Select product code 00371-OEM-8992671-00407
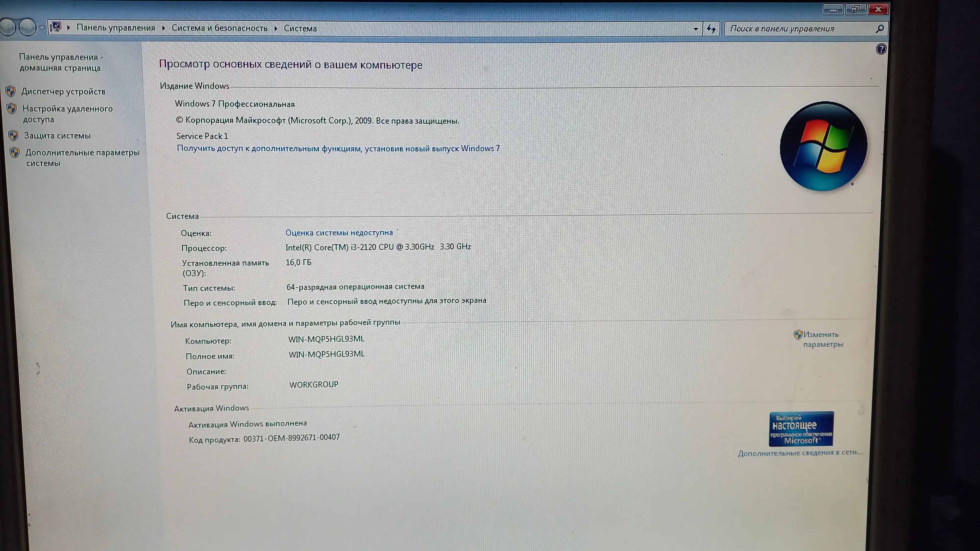The image size is (980, 551). point(291,438)
